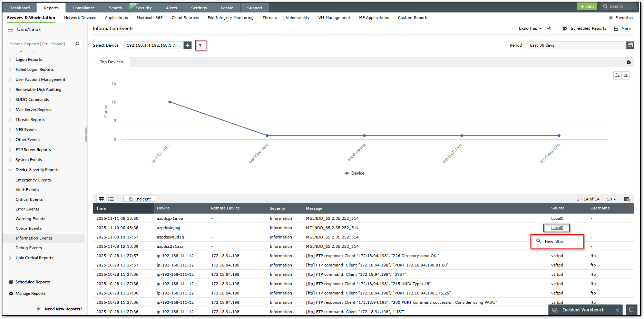Click the top-right Search box
The image size is (644, 319).
click(x=618, y=6)
